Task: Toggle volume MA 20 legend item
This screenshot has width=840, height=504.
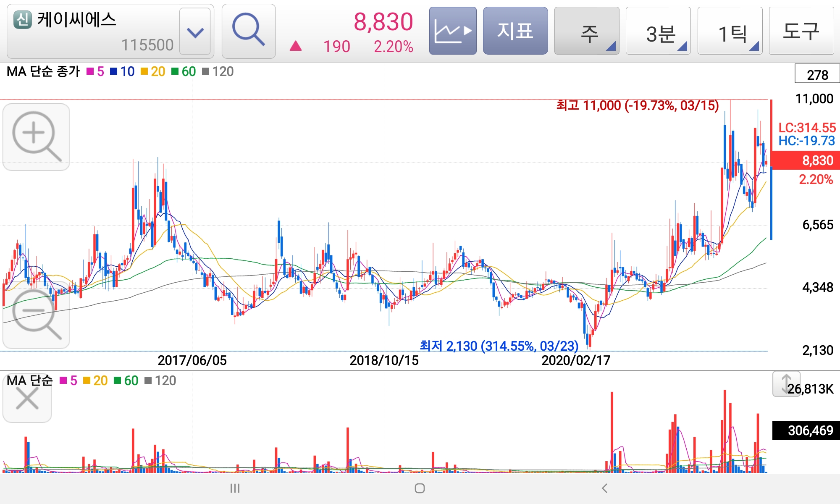Action: (96, 381)
